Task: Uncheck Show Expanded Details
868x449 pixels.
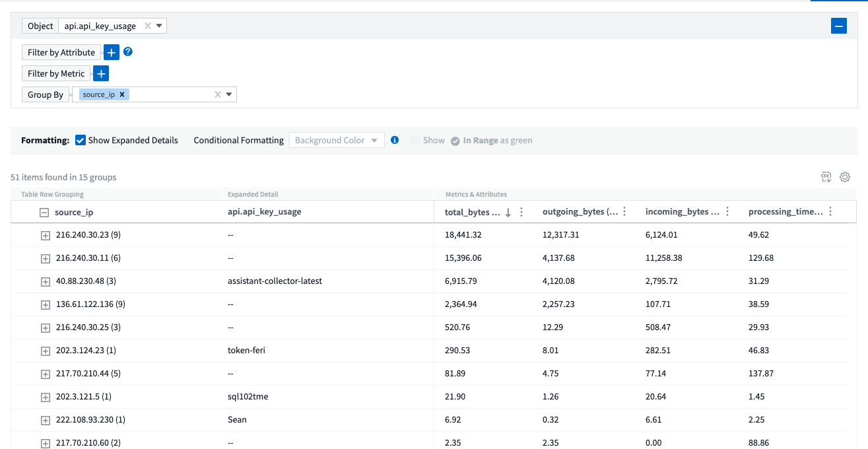Action: click(80, 139)
